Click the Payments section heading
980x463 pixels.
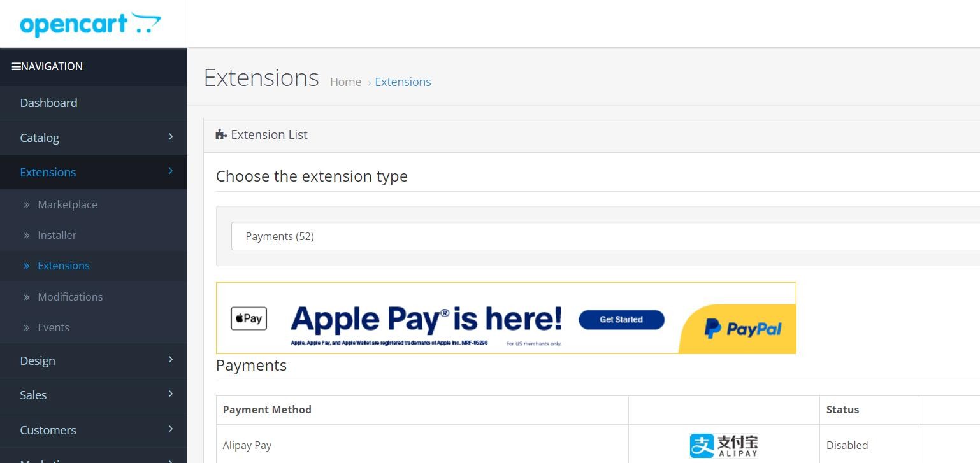[x=251, y=366]
